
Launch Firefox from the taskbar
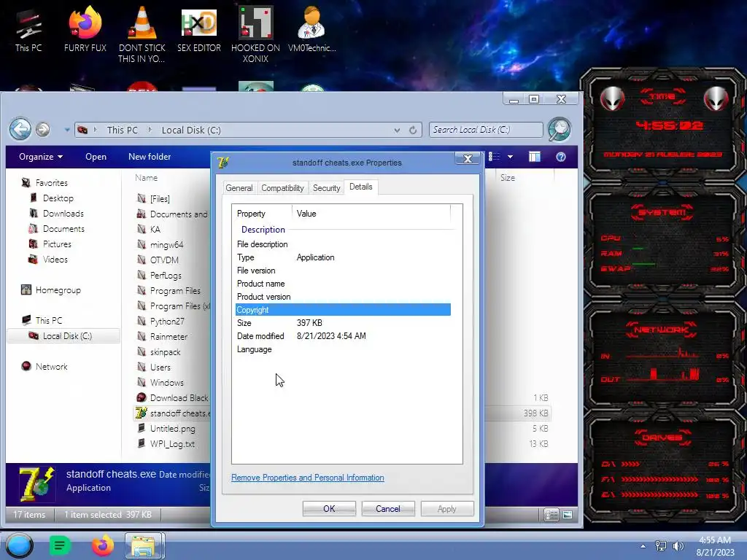[102, 545]
